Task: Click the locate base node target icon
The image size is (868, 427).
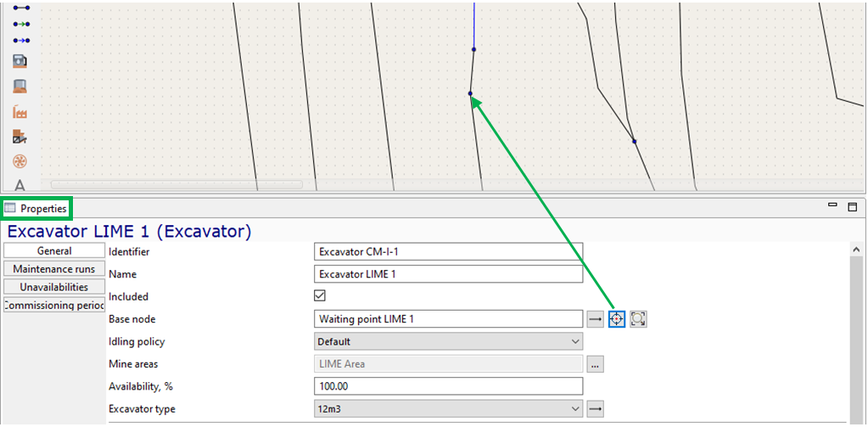Action: [x=617, y=319]
